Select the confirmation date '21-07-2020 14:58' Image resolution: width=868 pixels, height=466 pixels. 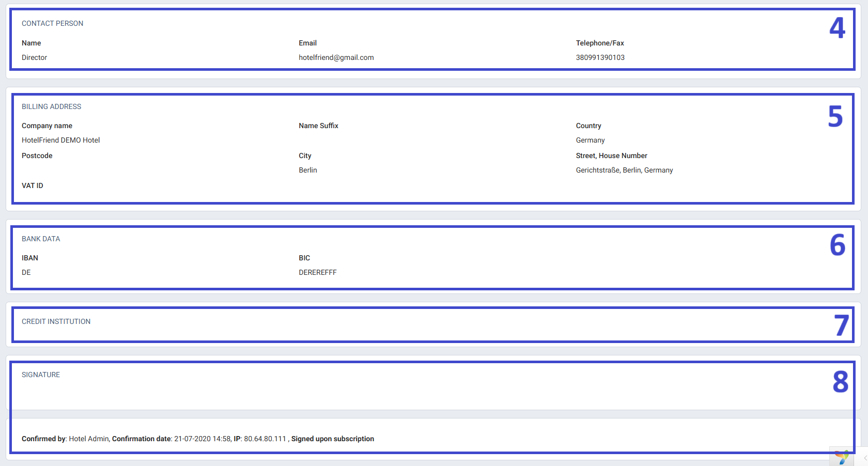pos(203,439)
